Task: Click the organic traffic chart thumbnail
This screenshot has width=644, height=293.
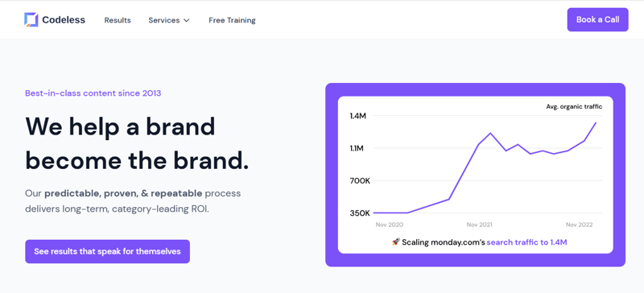Action: pyautogui.click(x=475, y=175)
